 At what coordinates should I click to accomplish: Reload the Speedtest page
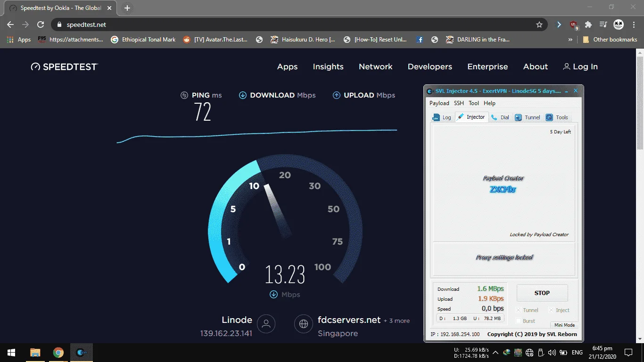click(41, 25)
